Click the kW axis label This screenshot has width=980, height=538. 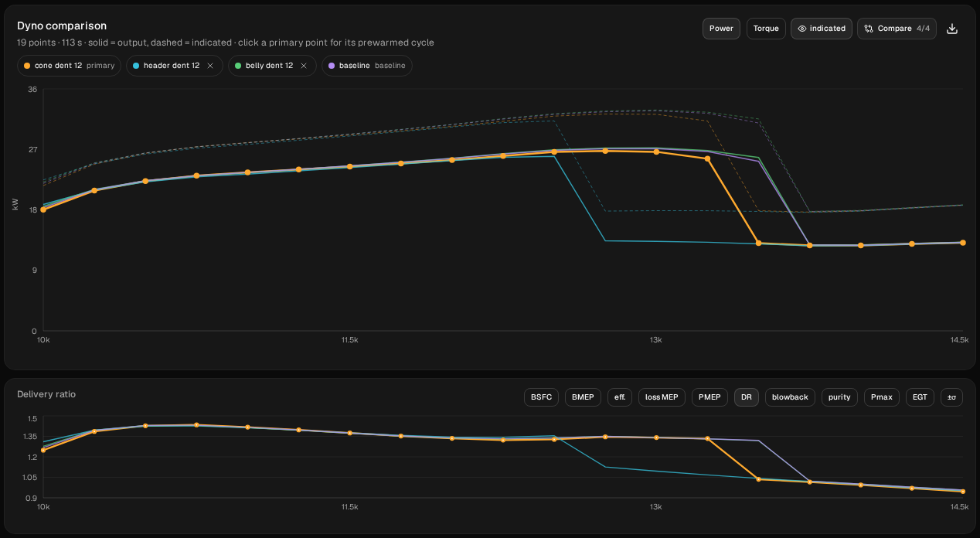[x=15, y=204]
